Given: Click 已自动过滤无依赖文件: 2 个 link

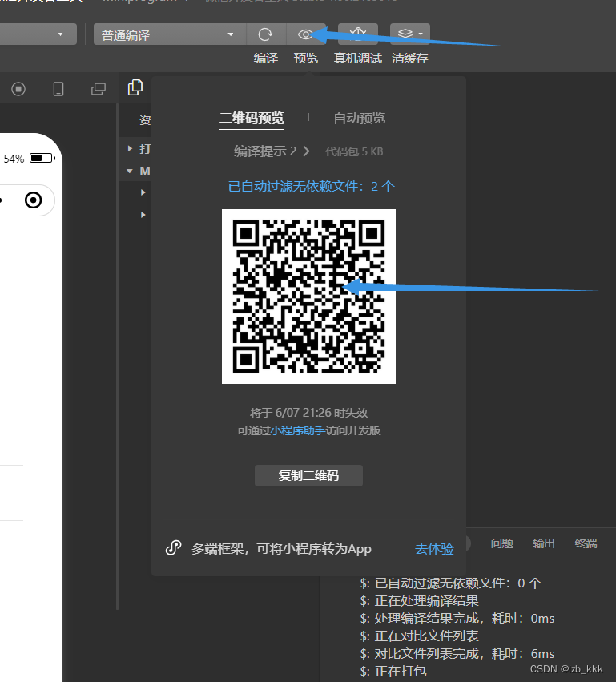Looking at the screenshot, I should (312, 186).
